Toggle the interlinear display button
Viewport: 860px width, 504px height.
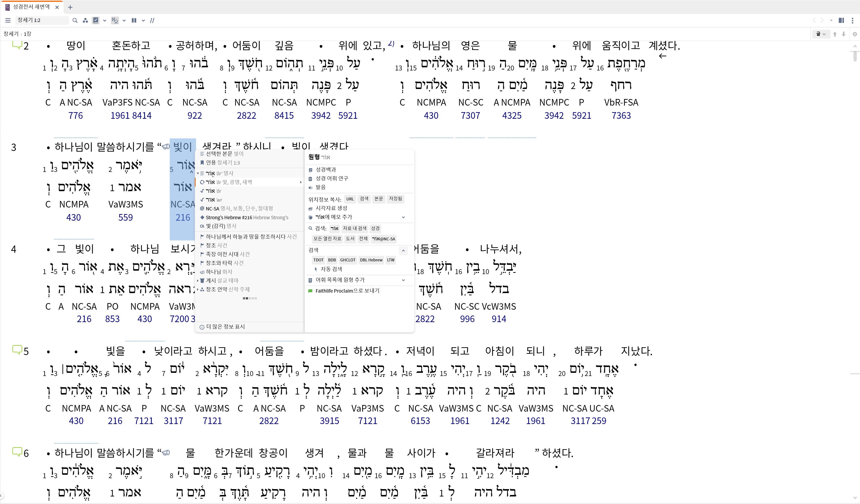pyautogui.click(x=96, y=20)
